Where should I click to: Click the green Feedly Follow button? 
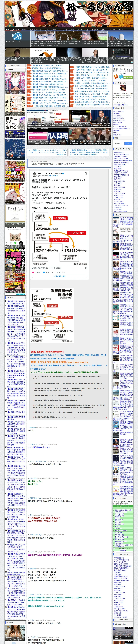click(128, 77)
